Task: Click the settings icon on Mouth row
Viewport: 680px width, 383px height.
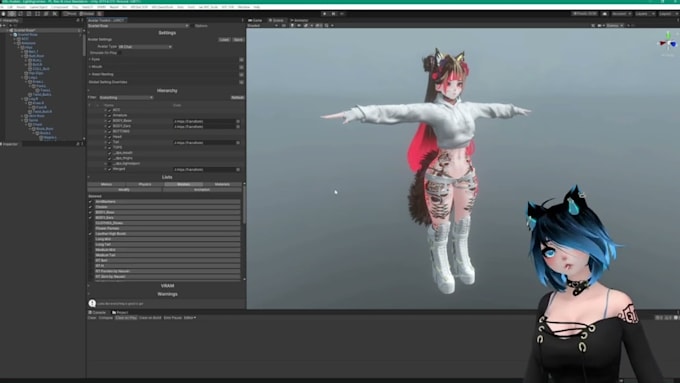Action: (x=241, y=67)
